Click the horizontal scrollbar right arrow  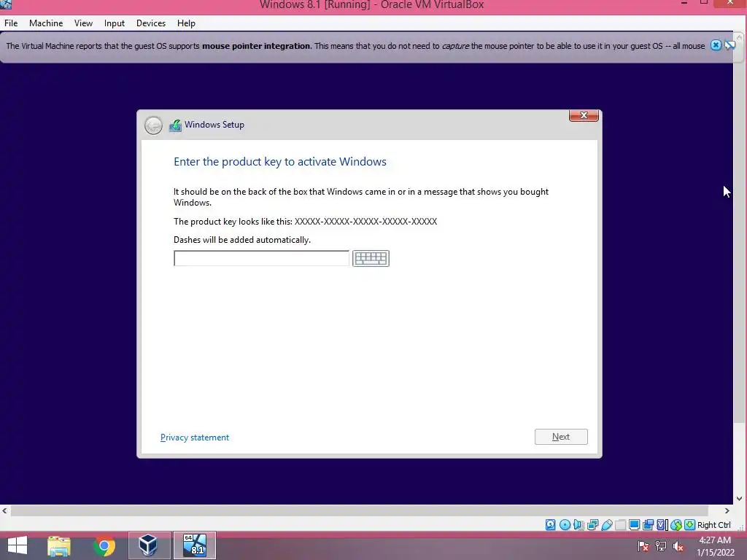tap(727, 510)
